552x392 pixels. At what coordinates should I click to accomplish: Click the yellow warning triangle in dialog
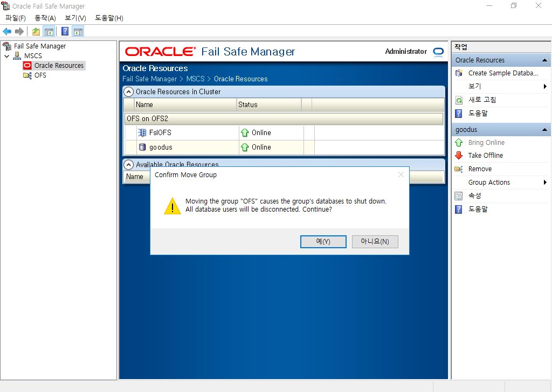[x=172, y=206]
